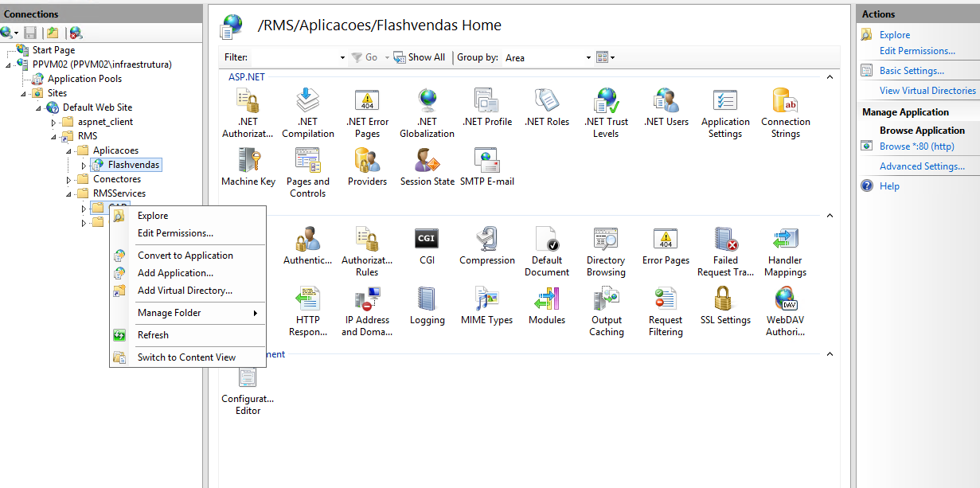The image size is (980, 488).
Task: Click Browse *:80 (http) link
Action: [x=916, y=146]
